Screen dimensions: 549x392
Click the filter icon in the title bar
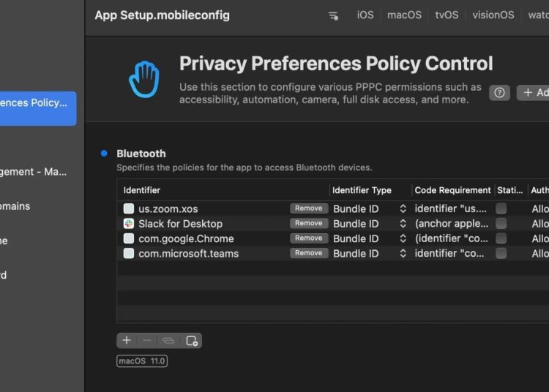click(333, 15)
